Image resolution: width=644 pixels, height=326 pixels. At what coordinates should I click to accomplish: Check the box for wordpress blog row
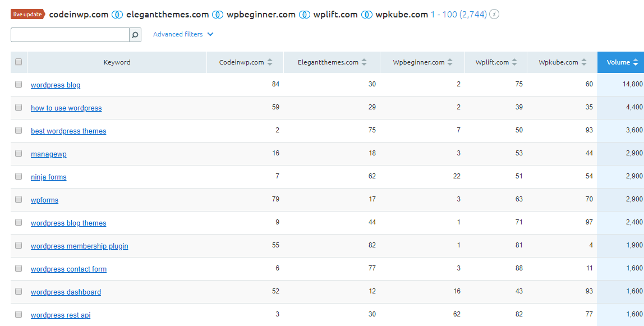click(19, 84)
